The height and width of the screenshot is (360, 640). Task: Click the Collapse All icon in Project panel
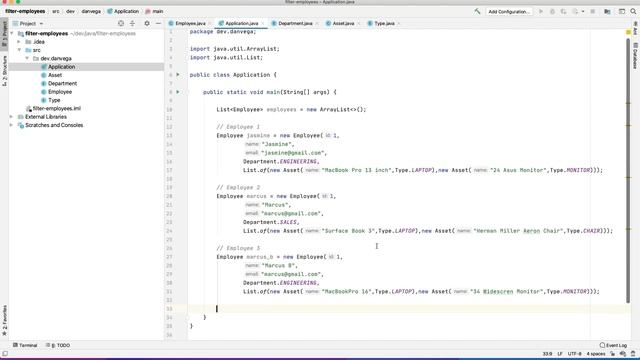tap(132, 24)
